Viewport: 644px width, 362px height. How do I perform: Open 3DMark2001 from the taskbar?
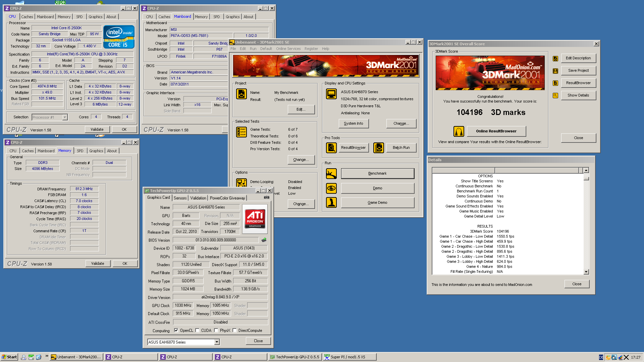[x=76, y=357]
